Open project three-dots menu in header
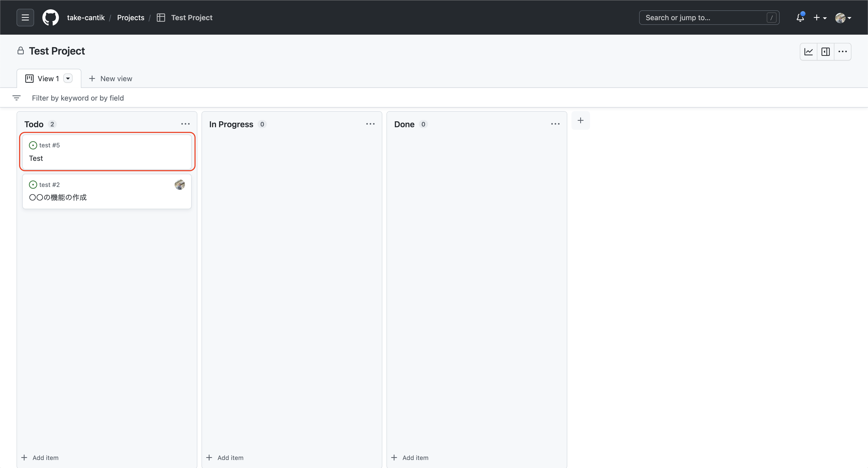Image resolution: width=868 pixels, height=468 pixels. click(842, 52)
